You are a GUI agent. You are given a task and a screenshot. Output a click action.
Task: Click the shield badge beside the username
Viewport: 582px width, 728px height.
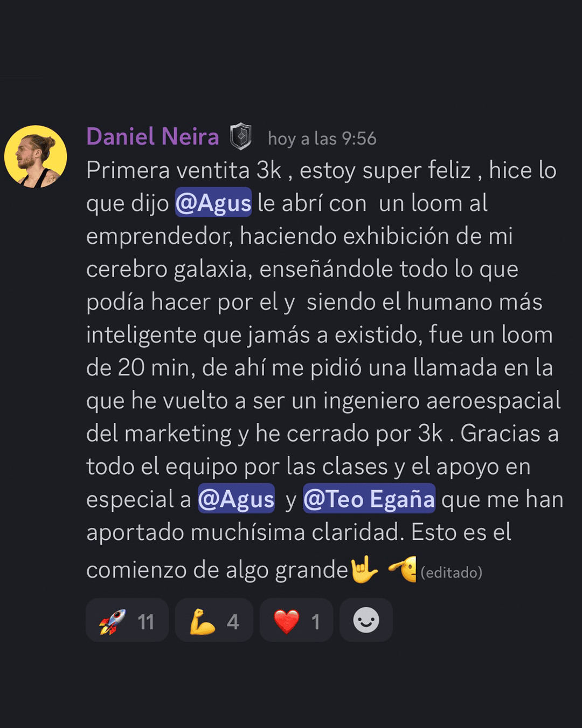(x=241, y=137)
